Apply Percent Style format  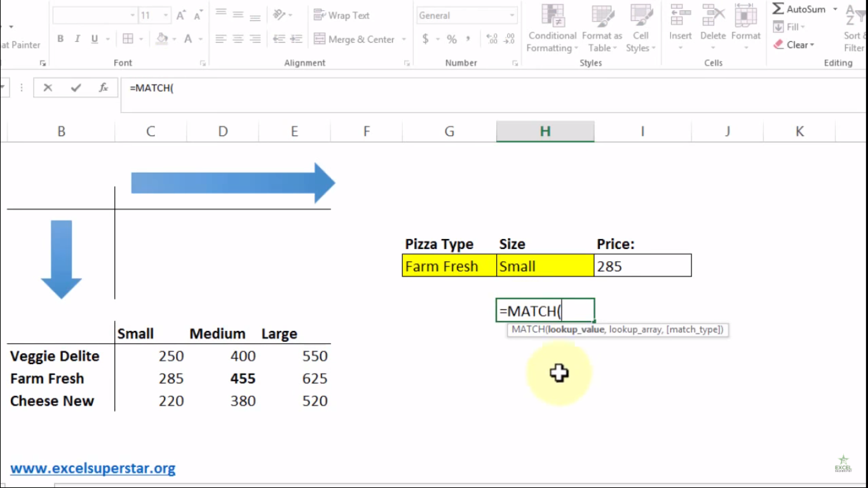[x=452, y=39]
